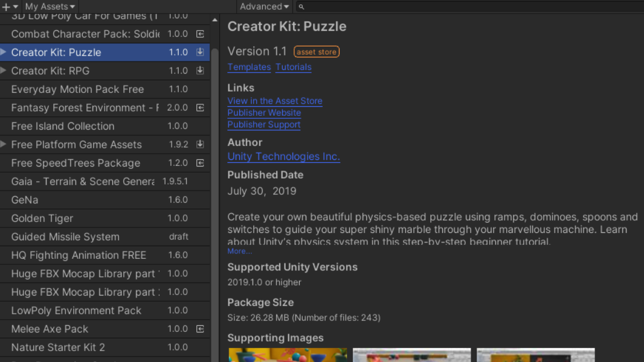Visit the Unity Technologies Inc. publisher page
The image size is (644, 362).
coord(283,156)
